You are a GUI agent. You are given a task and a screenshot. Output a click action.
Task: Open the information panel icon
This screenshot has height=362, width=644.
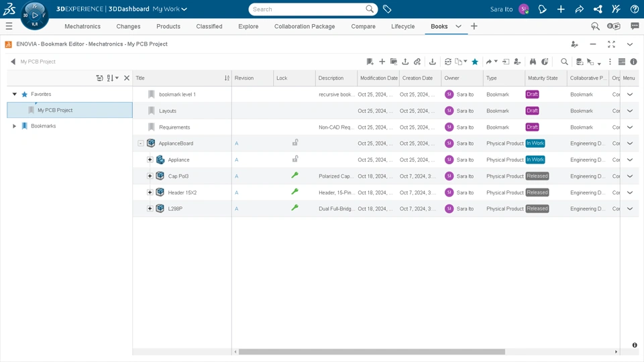(634, 62)
